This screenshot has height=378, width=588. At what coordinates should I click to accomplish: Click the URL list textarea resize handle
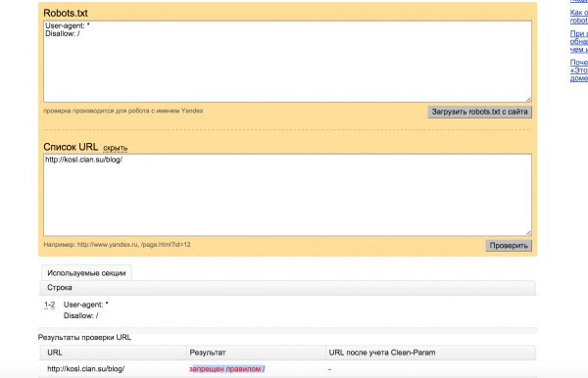click(528, 233)
